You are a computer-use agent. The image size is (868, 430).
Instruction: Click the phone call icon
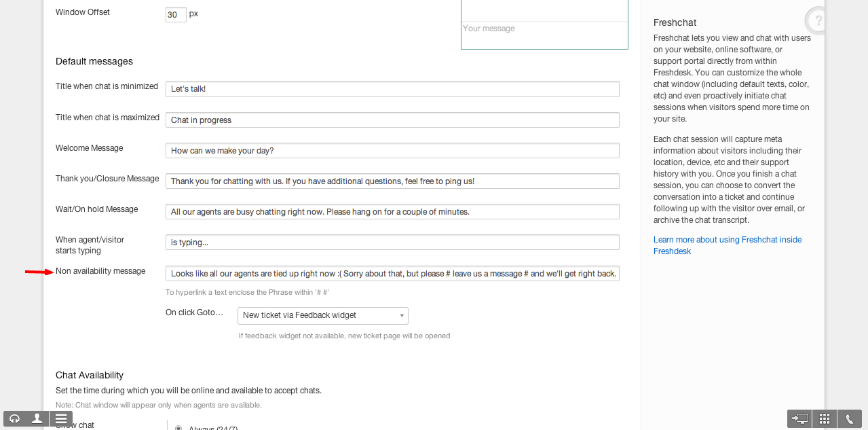coord(849,418)
